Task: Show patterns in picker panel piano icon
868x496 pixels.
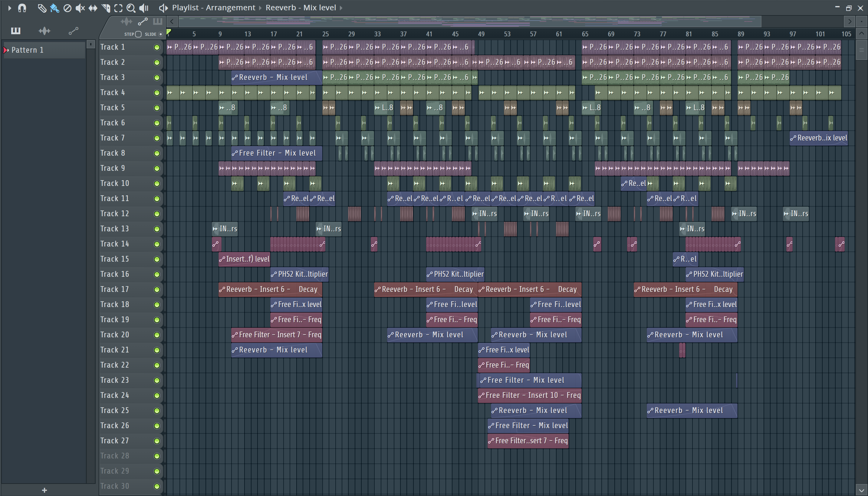Action: pyautogui.click(x=16, y=31)
